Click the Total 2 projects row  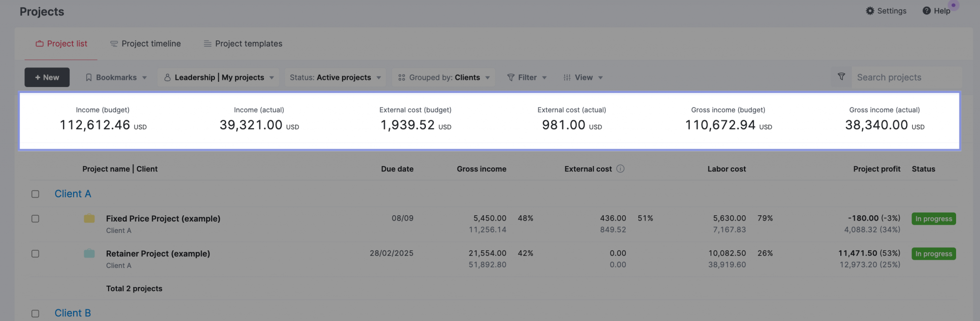pos(134,288)
